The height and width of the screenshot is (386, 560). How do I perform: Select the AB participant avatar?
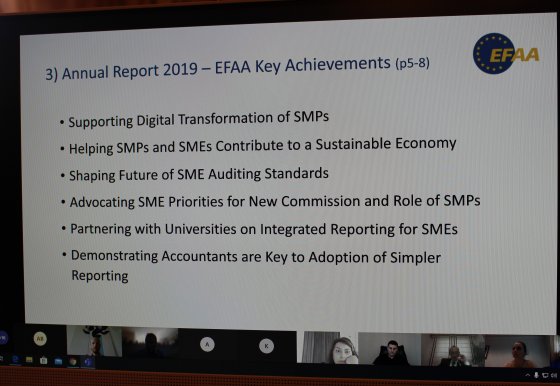click(40, 339)
